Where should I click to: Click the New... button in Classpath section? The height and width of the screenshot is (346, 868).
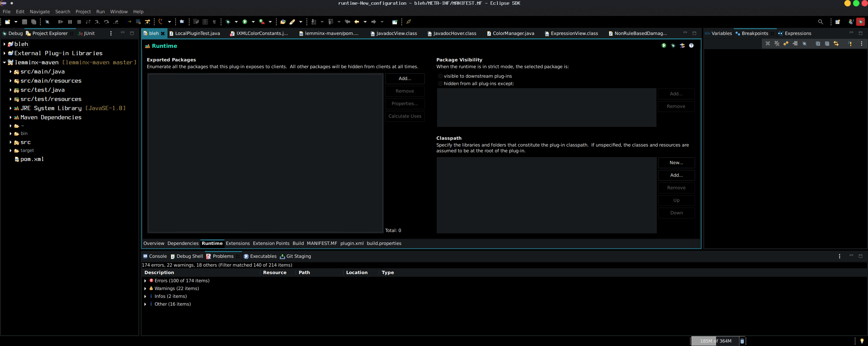[676, 162]
